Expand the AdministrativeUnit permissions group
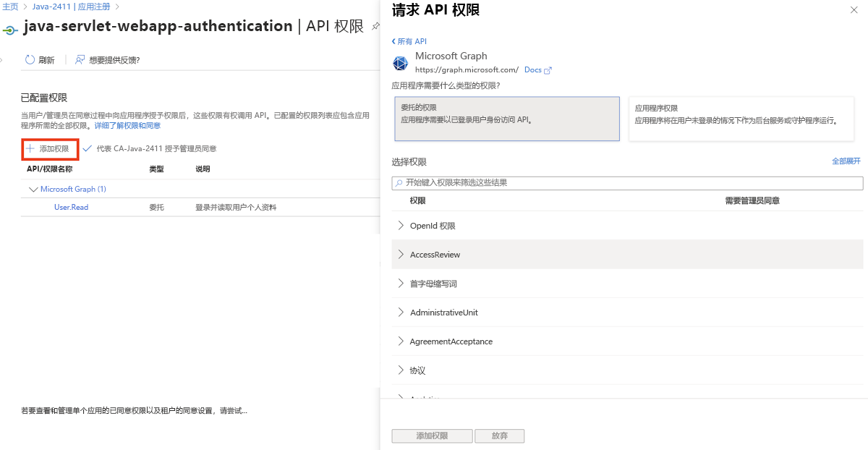The width and height of the screenshot is (868, 450). [x=401, y=313]
